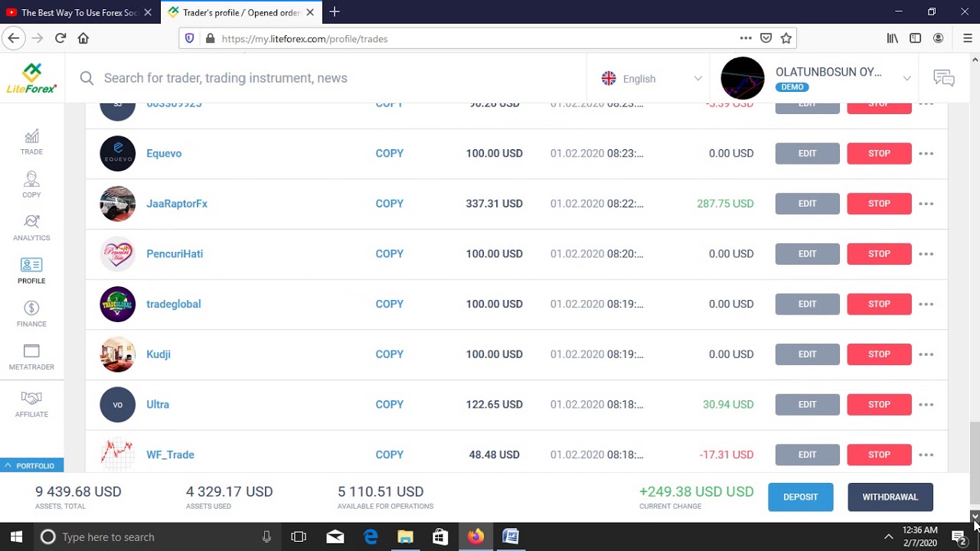
Task: Open JaaRaptorFx trader profile link
Action: (177, 204)
